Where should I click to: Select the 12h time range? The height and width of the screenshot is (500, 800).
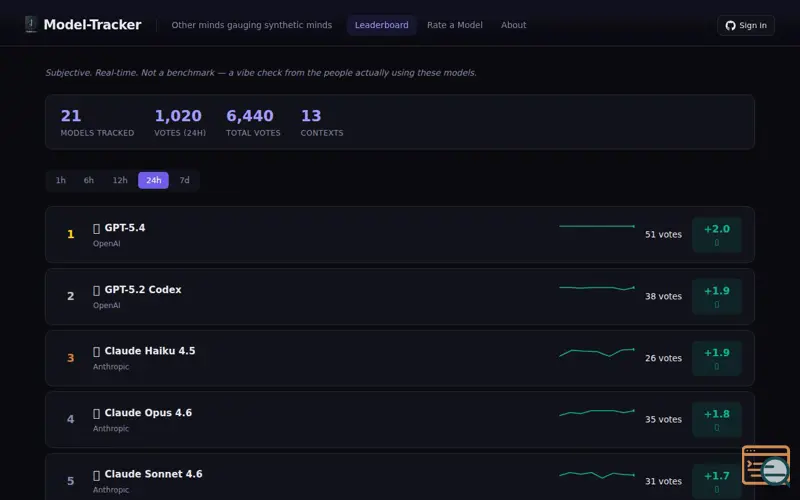pyautogui.click(x=120, y=180)
